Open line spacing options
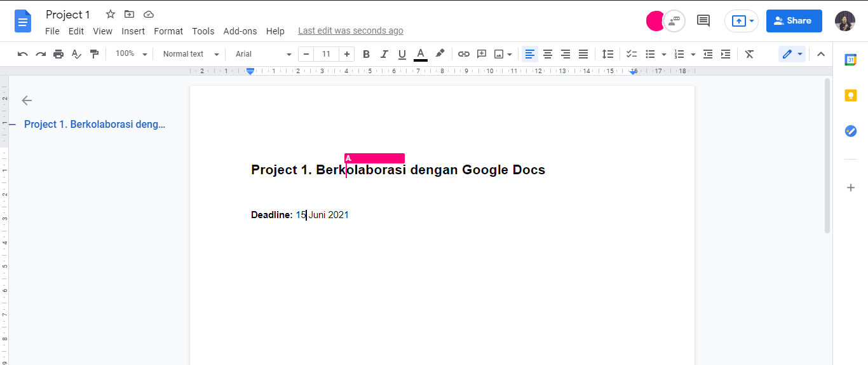Image resolution: width=868 pixels, height=365 pixels. tap(608, 54)
